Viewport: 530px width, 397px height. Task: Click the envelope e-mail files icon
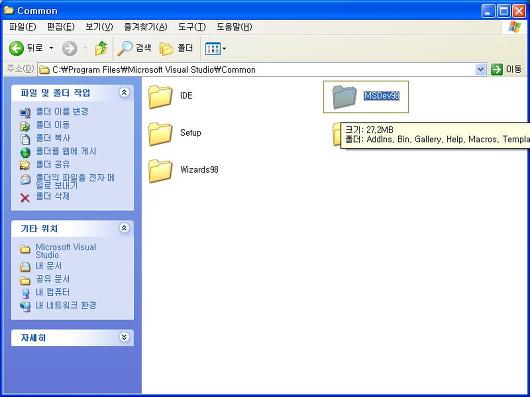point(25,179)
